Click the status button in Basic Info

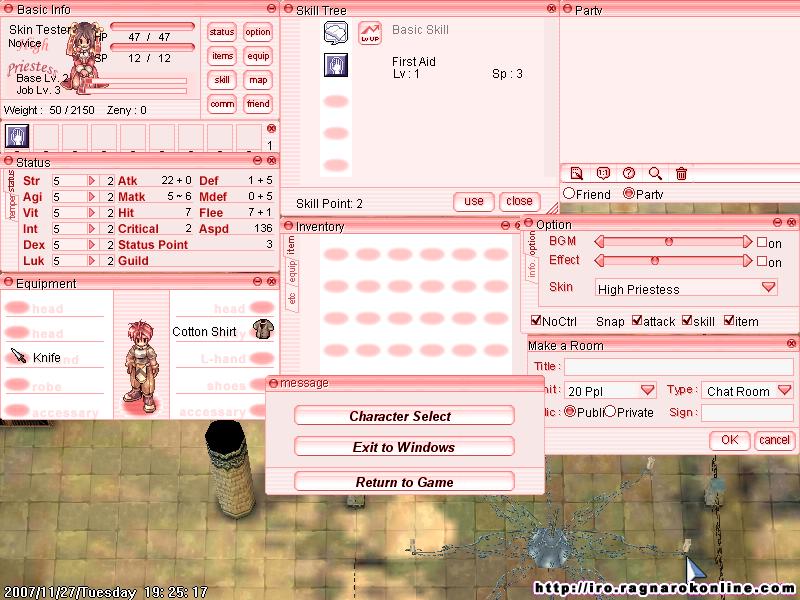click(222, 32)
